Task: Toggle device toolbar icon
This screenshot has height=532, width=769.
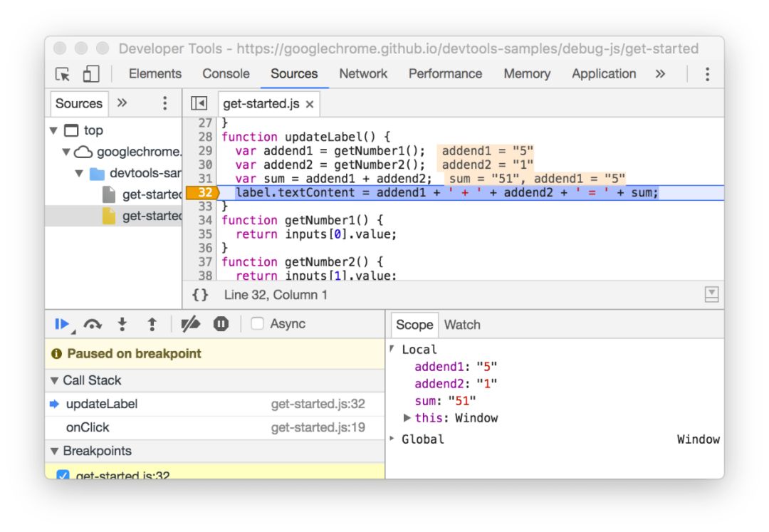Action: point(90,74)
